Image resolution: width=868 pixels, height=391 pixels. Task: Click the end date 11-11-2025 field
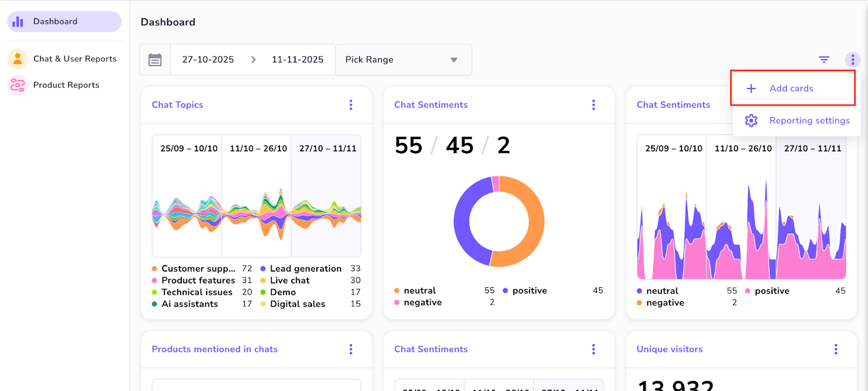coord(297,60)
